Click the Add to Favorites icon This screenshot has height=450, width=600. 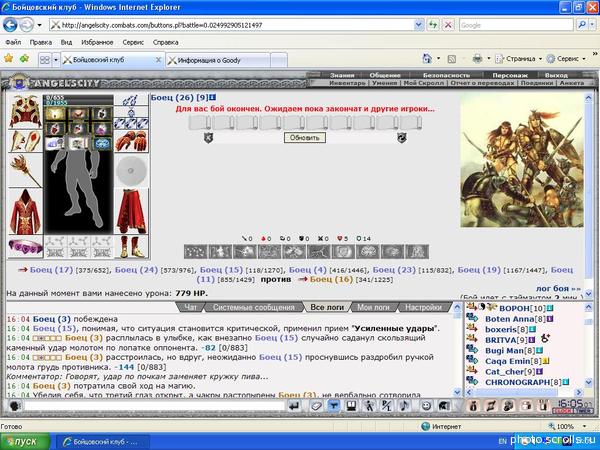pos(24,59)
